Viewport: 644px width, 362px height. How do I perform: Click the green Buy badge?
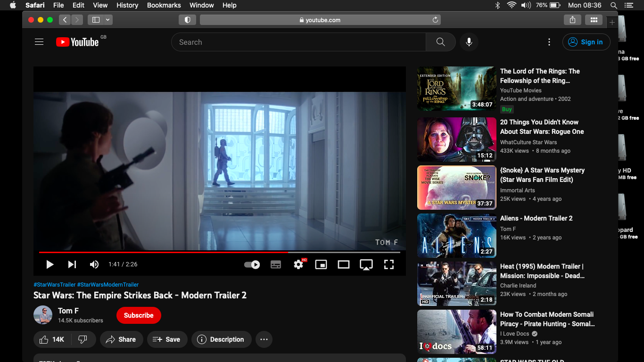[507, 109]
